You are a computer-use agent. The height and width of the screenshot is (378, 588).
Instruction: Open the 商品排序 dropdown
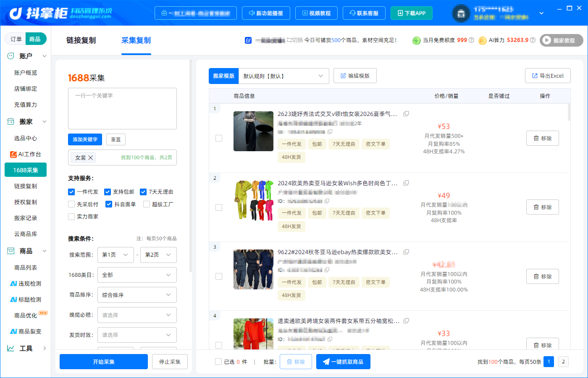click(x=137, y=295)
